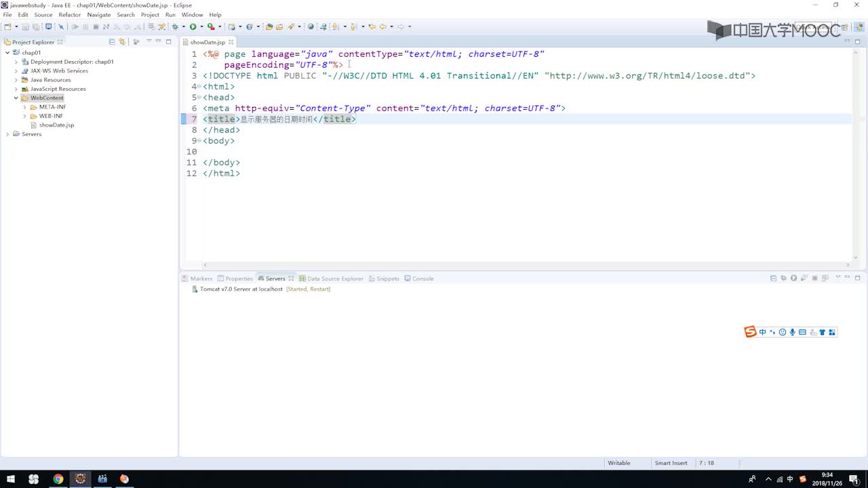The height and width of the screenshot is (488, 868).
Task: Switch to the Markers tab
Action: coord(197,279)
